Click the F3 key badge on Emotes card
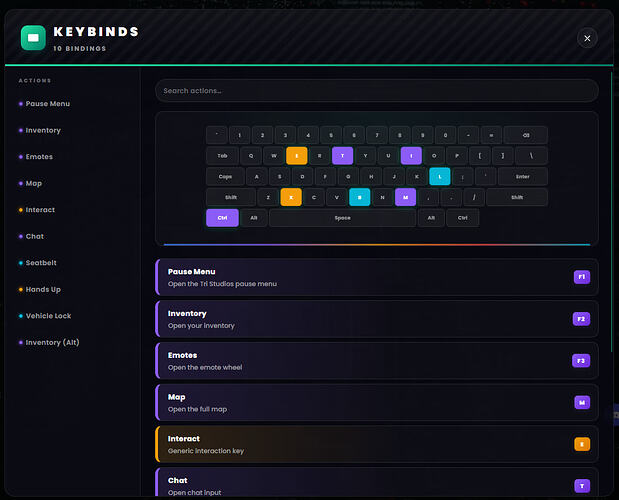 (x=581, y=361)
